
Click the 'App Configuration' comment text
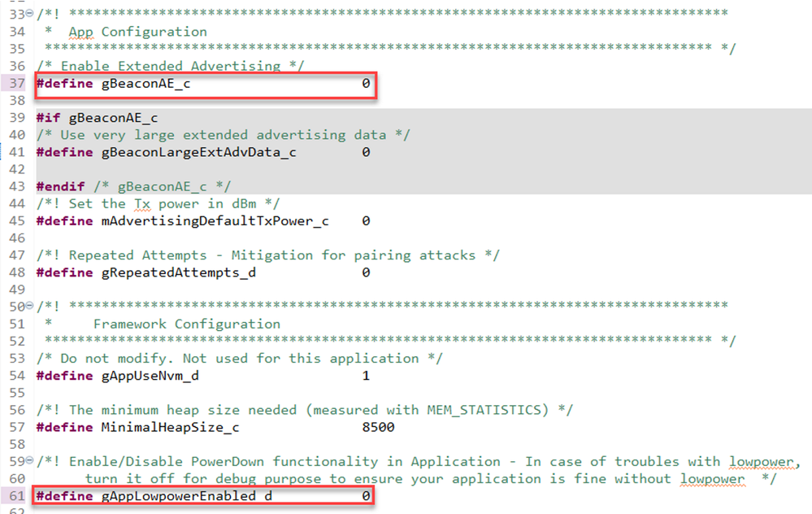pos(137,33)
